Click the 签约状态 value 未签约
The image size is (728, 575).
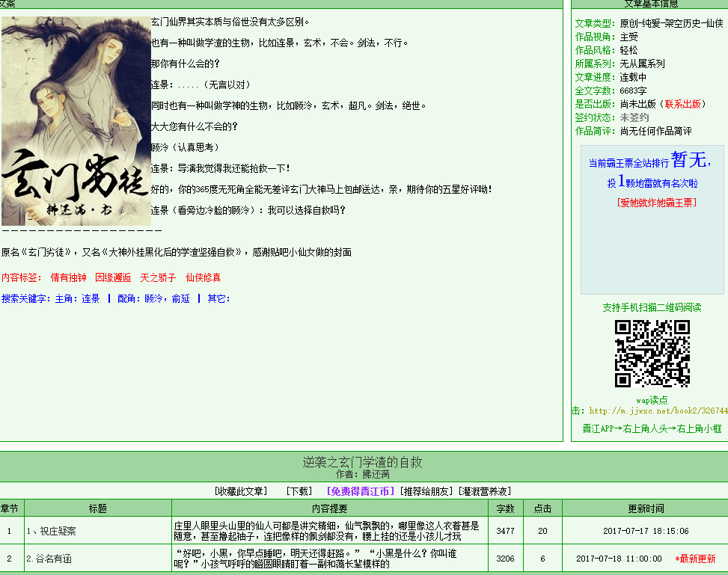pos(634,117)
